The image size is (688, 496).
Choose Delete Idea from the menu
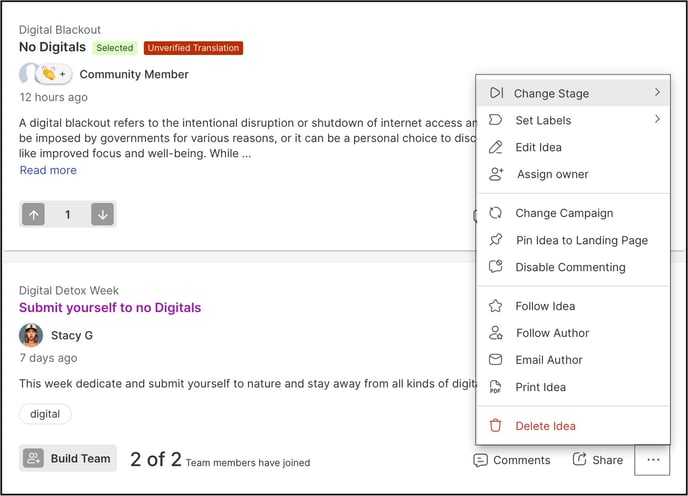[573, 426]
